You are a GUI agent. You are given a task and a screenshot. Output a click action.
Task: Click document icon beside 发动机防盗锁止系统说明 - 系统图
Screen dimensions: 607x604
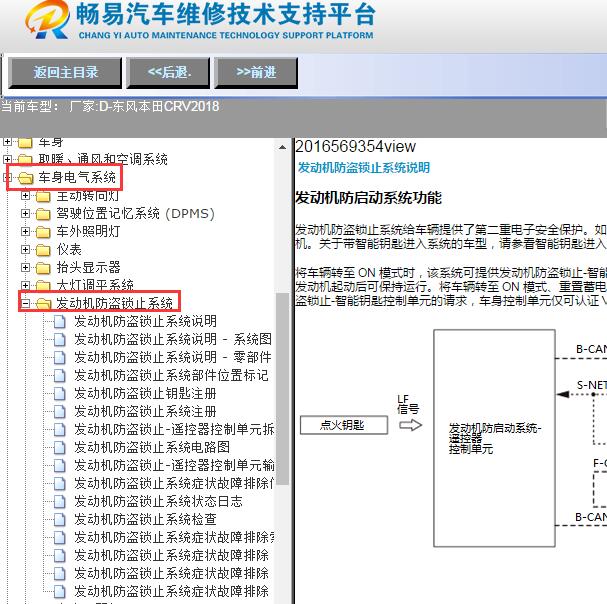tap(60, 340)
